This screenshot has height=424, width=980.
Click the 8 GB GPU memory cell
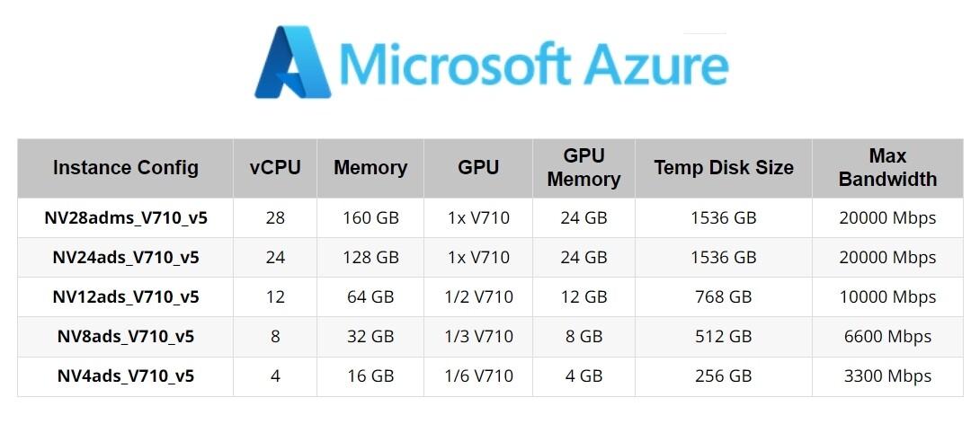tap(584, 337)
